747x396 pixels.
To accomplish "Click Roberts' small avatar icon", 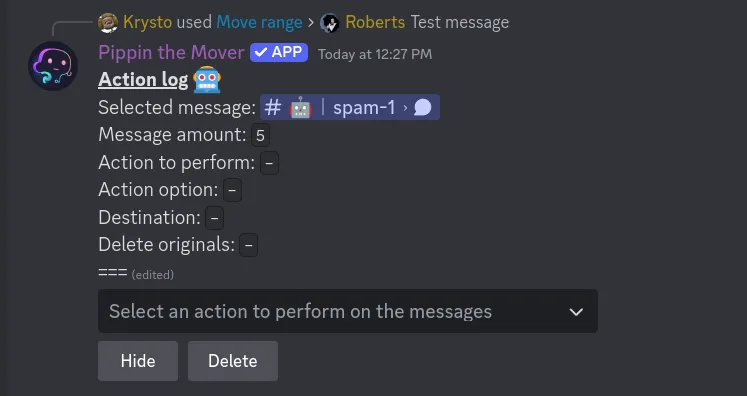I will (x=330, y=23).
